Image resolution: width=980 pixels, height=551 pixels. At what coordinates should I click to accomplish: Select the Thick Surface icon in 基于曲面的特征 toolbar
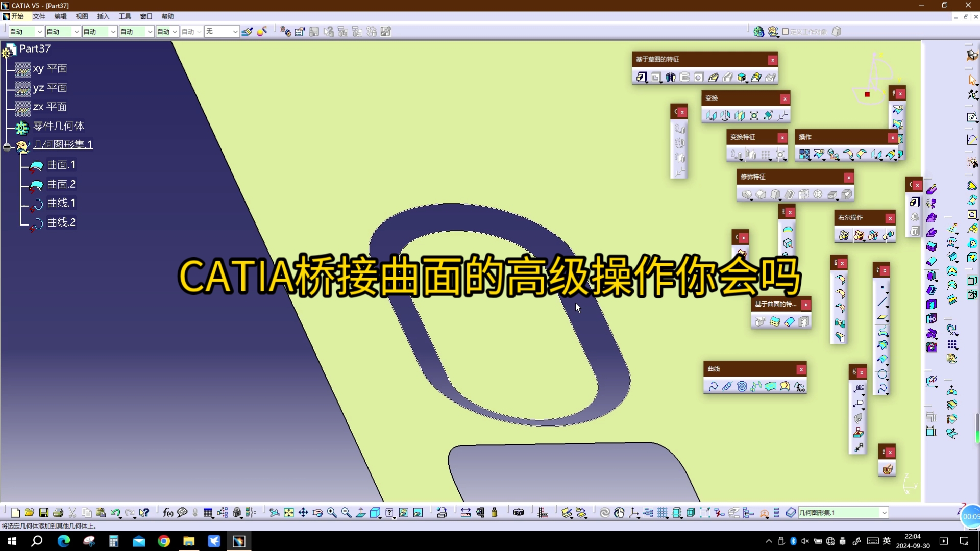coord(775,321)
